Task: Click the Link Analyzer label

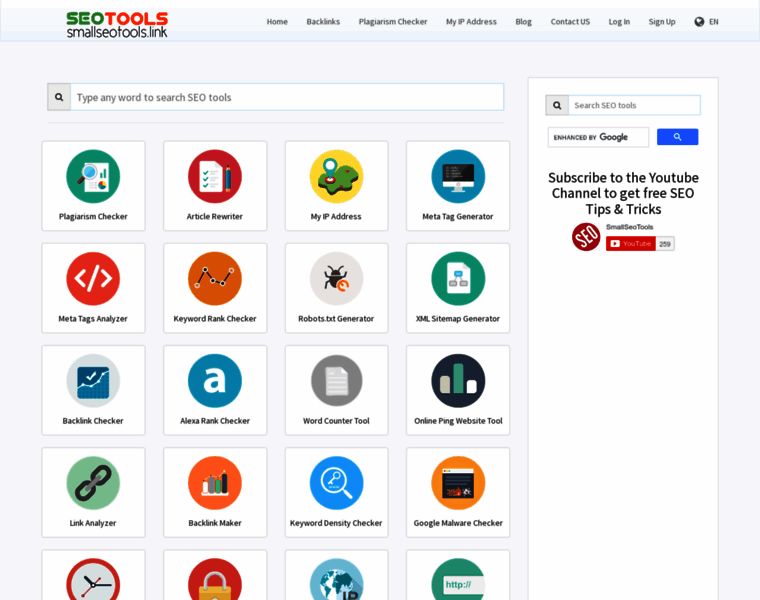Action: pos(93,523)
